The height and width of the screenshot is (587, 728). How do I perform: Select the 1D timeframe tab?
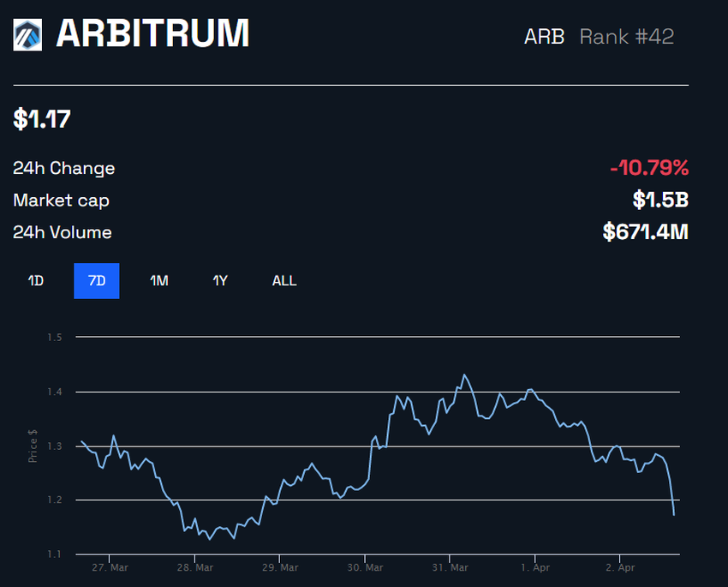pyautogui.click(x=36, y=280)
